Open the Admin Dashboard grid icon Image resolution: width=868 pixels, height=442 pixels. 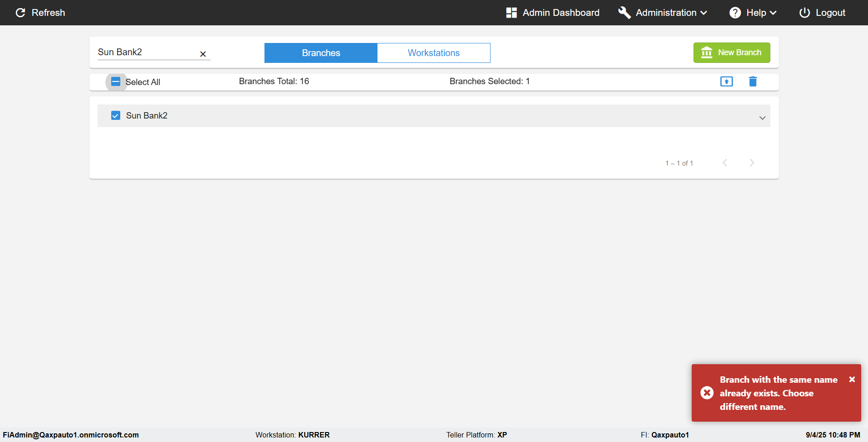(511, 13)
